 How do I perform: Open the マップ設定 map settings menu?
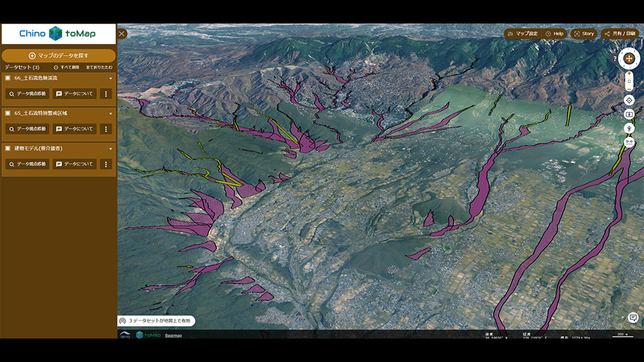tap(522, 34)
